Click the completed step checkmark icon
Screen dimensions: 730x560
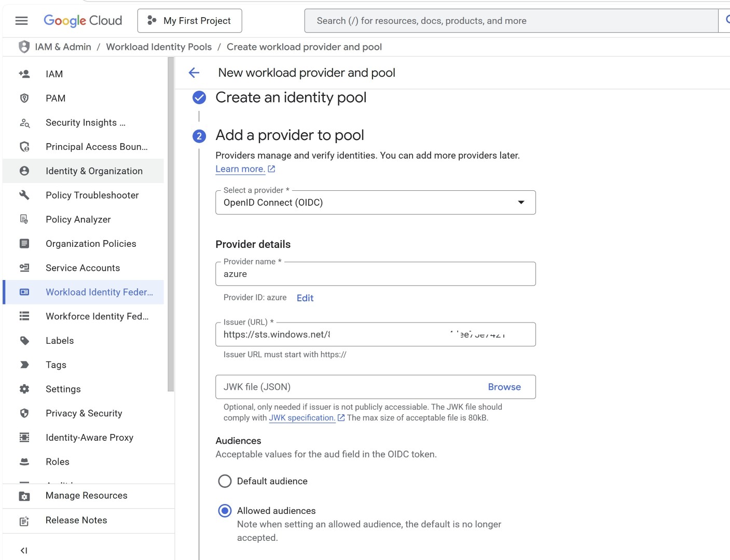(199, 97)
